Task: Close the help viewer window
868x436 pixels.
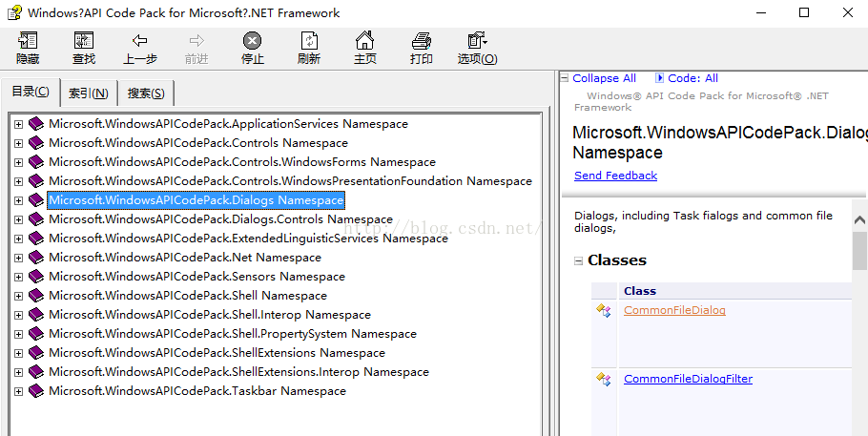Action: 848,12
